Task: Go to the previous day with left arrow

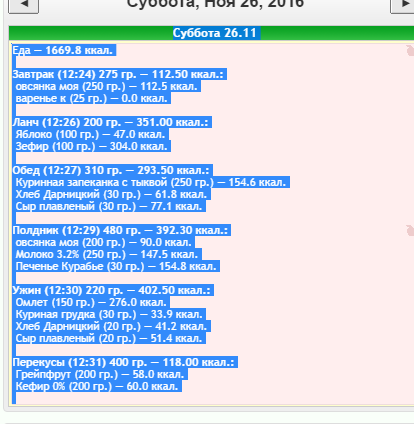Action: (23, 5)
